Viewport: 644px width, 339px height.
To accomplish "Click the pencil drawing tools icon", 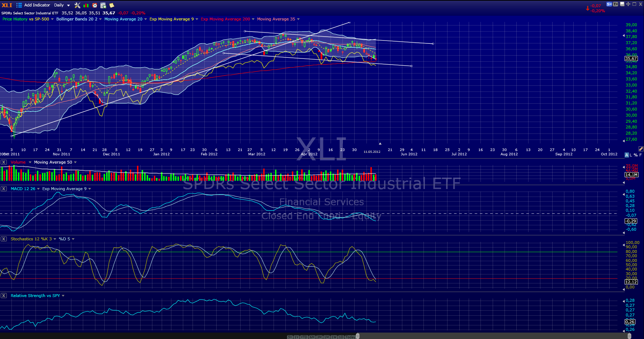I will (x=641, y=149).
